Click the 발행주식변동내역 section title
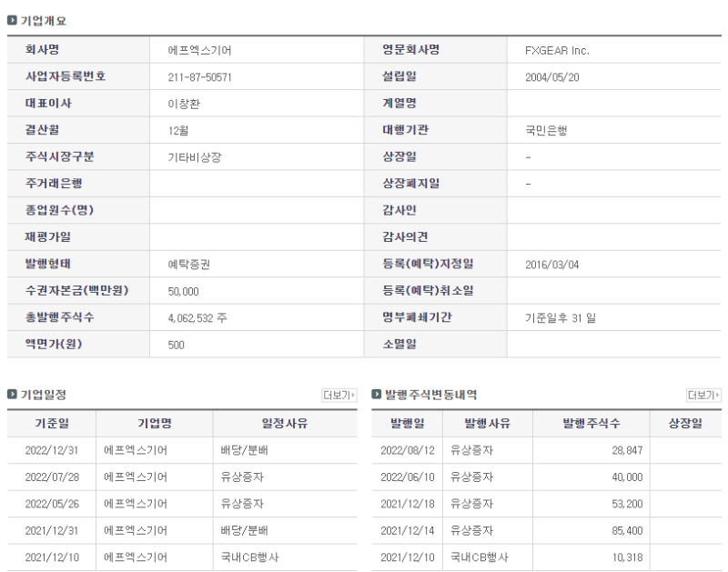The image size is (728, 572). click(x=431, y=395)
